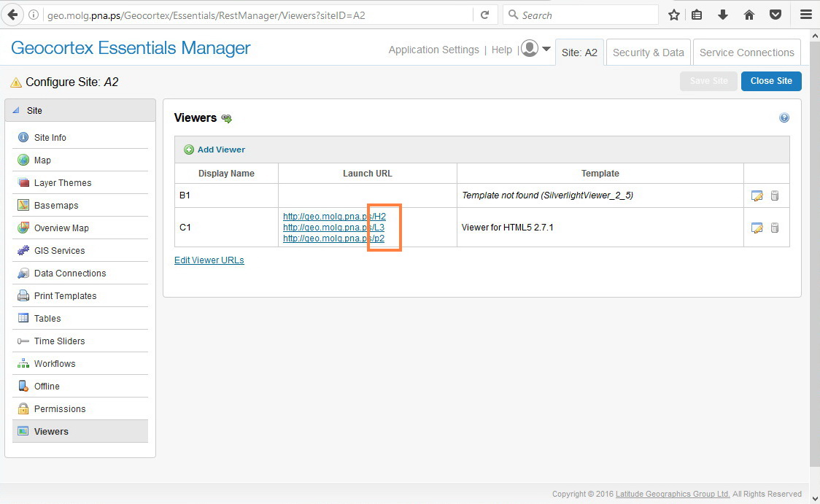
Task: Open the Help link in the header
Action: [501, 50]
